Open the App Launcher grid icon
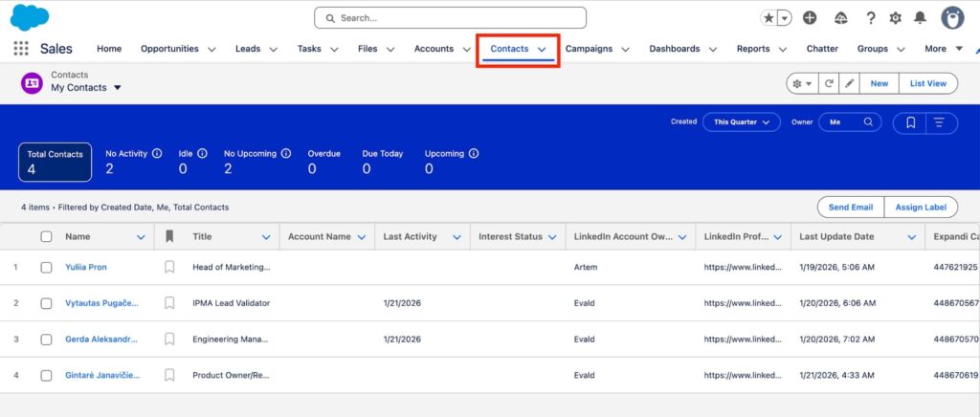Image resolution: width=980 pixels, height=417 pixels. pos(21,49)
